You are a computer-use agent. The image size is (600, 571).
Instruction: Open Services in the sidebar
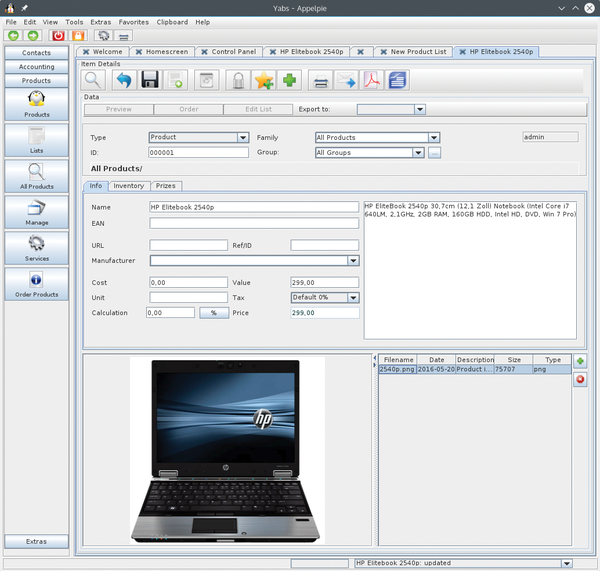37,248
